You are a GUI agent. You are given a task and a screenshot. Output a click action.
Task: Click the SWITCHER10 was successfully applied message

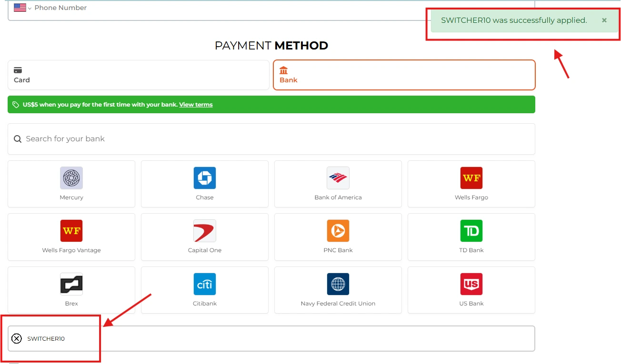[514, 20]
